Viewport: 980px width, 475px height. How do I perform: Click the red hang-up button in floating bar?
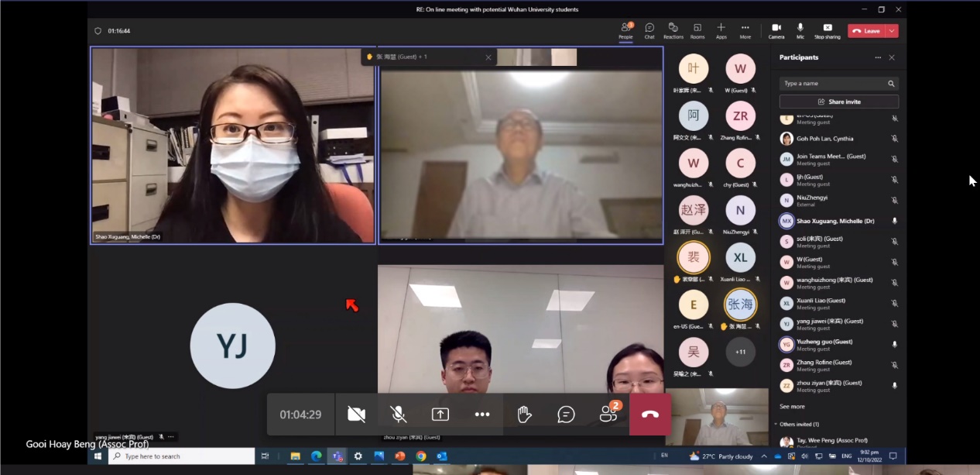(x=650, y=415)
